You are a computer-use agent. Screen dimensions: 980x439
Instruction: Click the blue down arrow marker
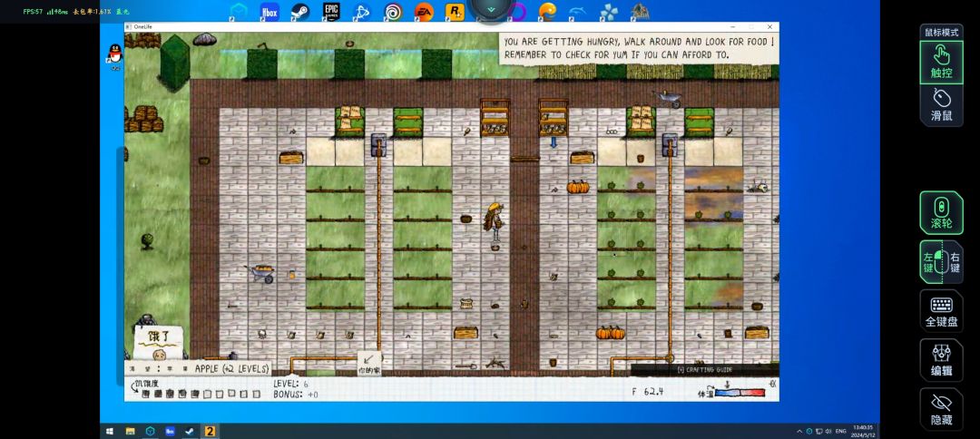pos(554,142)
